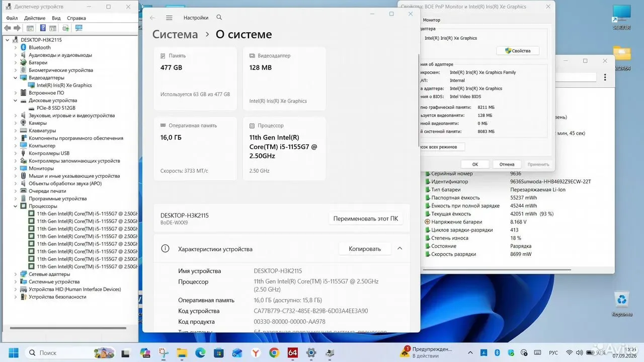The width and height of the screenshot is (644, 362).
Task: Go to Система breadcrumb link
Action: point(175,34)
